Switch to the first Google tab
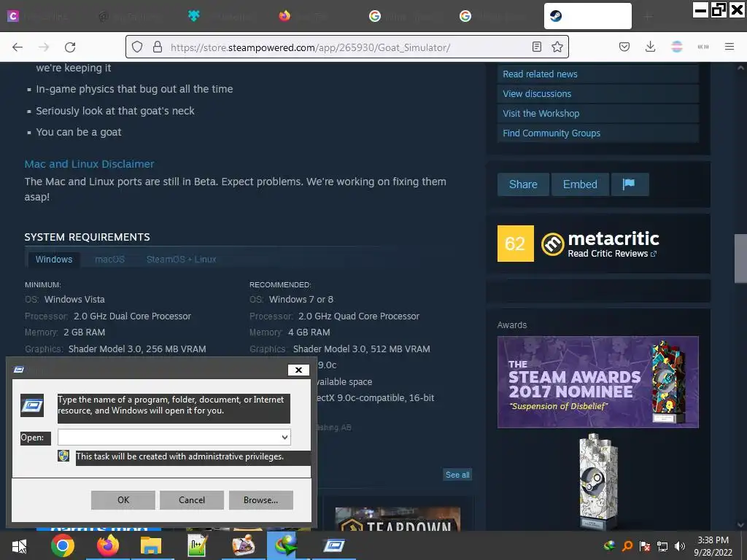Screen dimensions: 747x560 [x=375, y=16]
